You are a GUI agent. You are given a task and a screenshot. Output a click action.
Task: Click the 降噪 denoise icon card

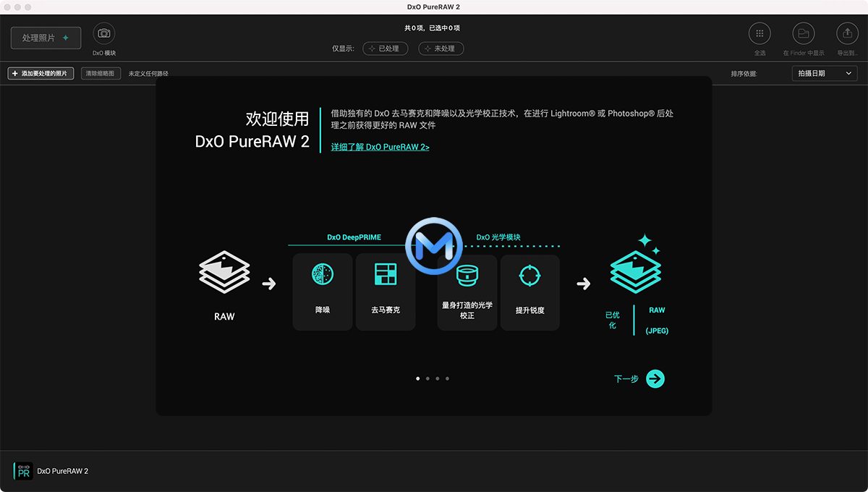tap(323, 292)
